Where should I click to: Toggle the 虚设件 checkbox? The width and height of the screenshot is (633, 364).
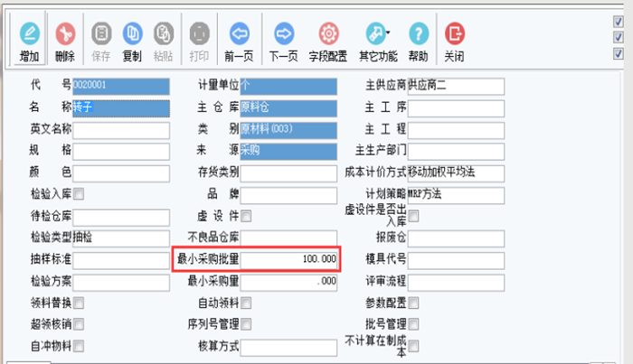click(246, 216)
